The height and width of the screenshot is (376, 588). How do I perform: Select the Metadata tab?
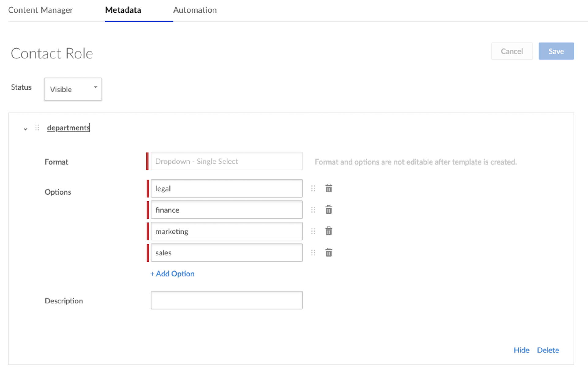point(123,10)
